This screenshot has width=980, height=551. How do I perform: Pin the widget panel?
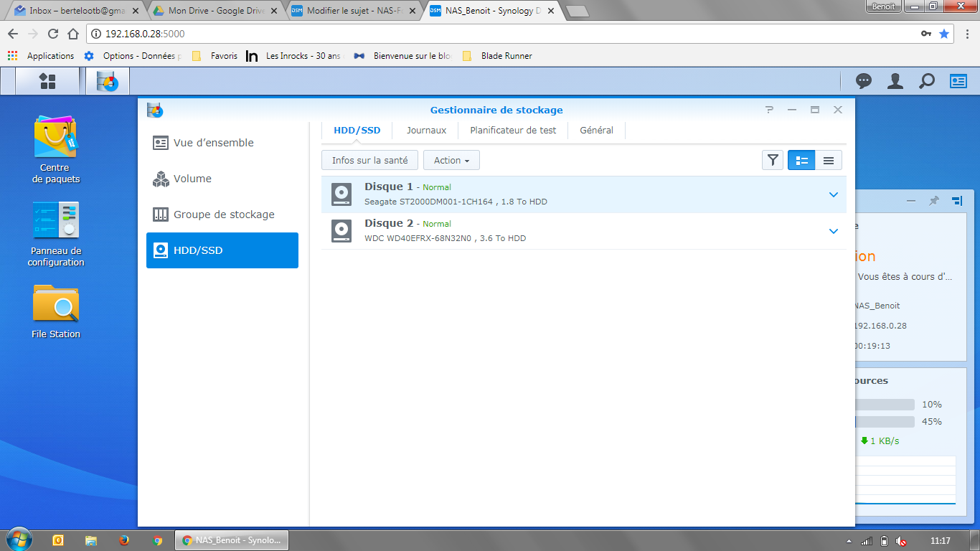click(933, 201)
